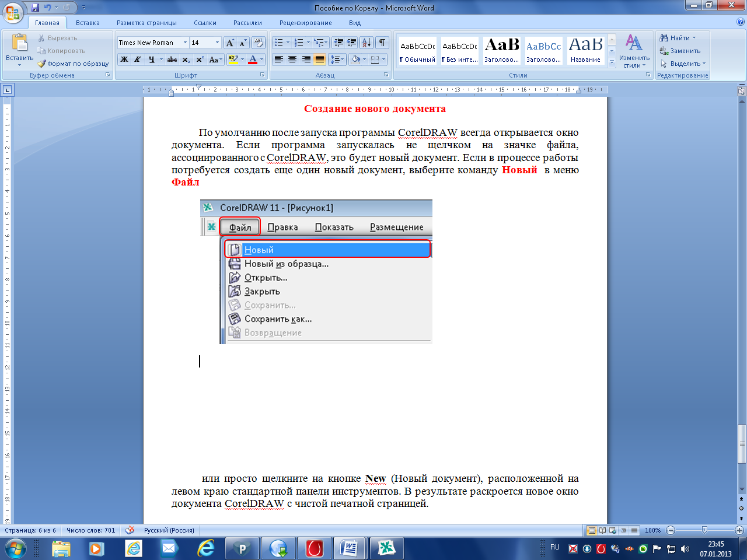
Task: Expand the styles gallery more arrow
Action: [x=612, y=63]
